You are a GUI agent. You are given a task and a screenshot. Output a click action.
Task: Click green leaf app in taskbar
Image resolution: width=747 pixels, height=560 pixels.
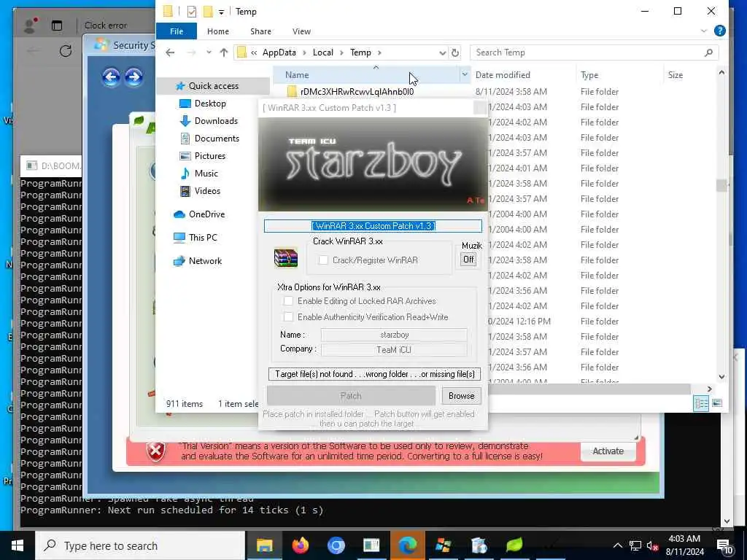514,545
